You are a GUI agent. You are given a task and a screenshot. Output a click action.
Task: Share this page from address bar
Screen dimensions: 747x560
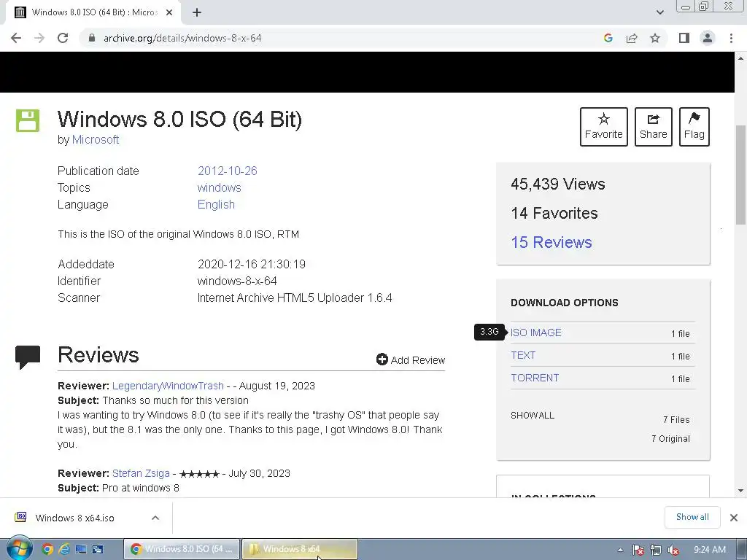pyautogui.click(x=632, y=38)
